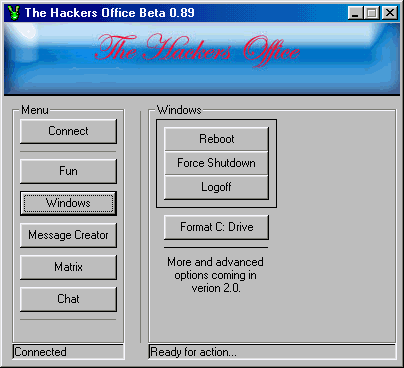Click the 'Ready for action...' status text

click(193, 352)
